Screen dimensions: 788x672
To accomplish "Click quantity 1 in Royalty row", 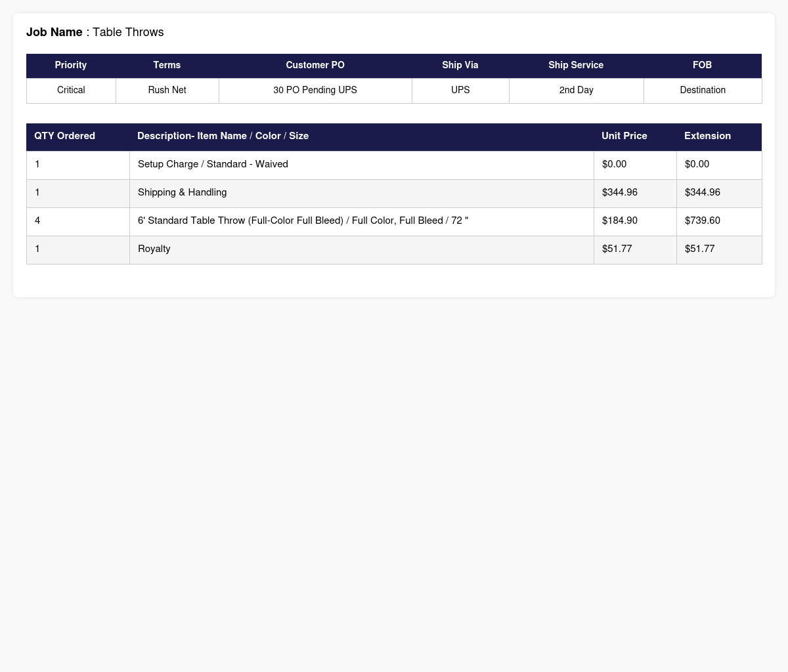I will pos(78,249).
